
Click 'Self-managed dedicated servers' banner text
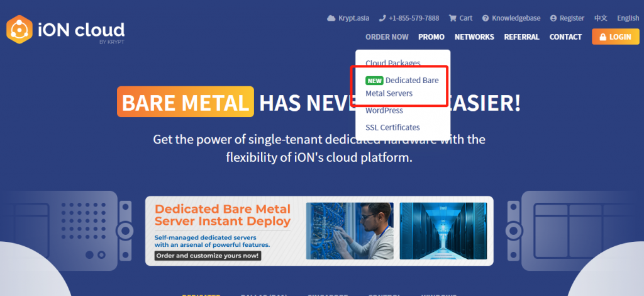(x=206, y=237)
